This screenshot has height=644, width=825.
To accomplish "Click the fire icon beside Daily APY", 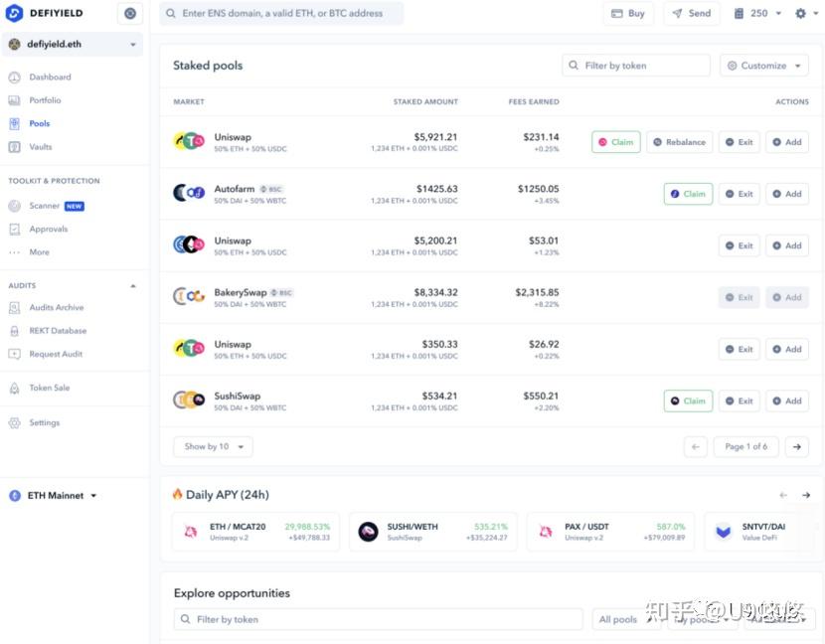I will pyautogui.click(x=178, y=494).
